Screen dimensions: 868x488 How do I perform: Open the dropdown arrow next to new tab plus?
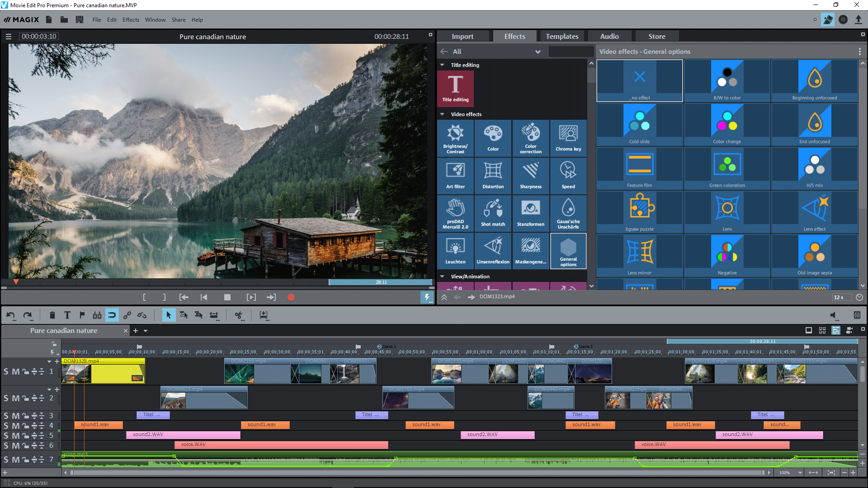click(x=146, y=331)
